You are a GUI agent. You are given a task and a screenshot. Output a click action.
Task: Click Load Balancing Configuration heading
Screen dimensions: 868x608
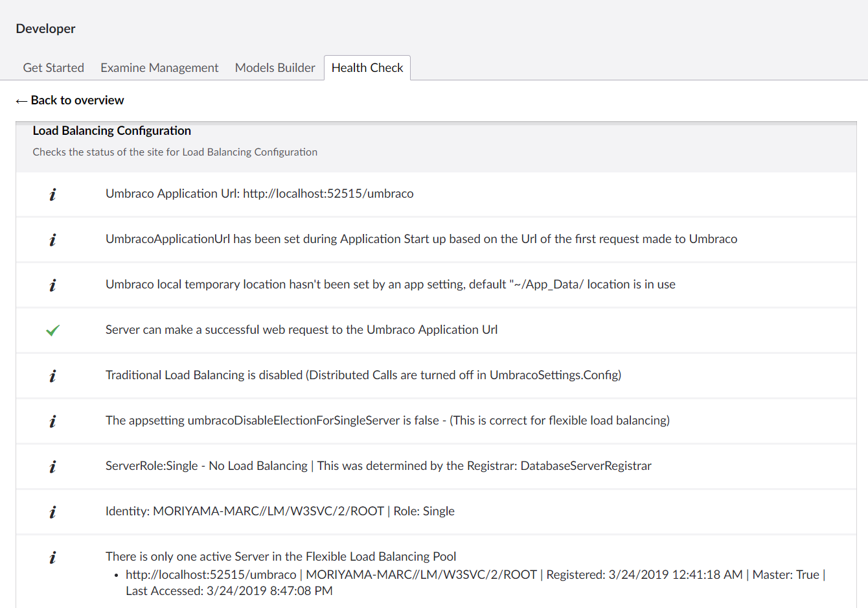click(112, 130)
